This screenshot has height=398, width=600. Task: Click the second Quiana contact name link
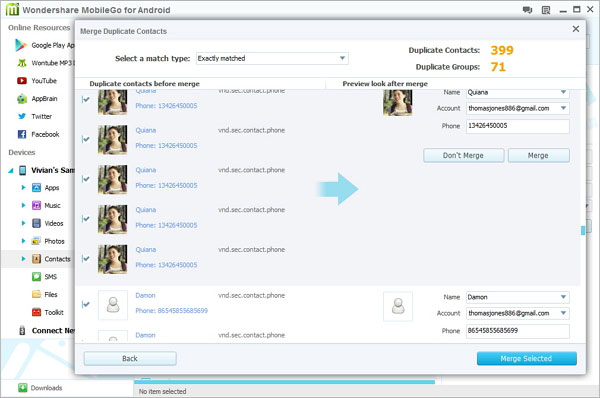(x=145, y=130)
